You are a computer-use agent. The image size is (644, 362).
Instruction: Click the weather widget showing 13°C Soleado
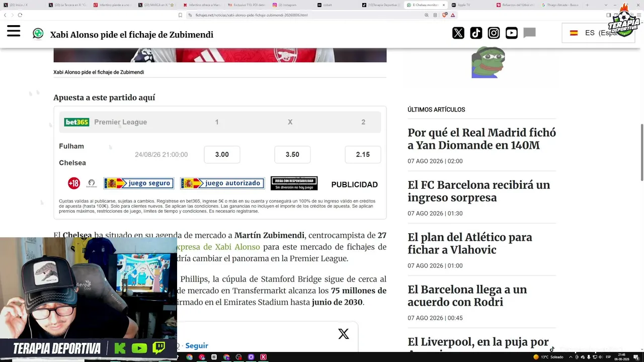point(548,357)
